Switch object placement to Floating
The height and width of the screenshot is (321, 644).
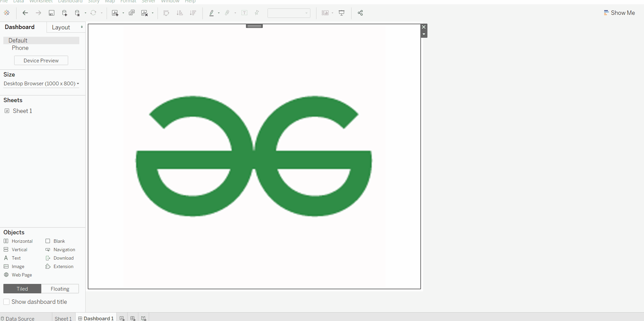(x=60, y=289)
